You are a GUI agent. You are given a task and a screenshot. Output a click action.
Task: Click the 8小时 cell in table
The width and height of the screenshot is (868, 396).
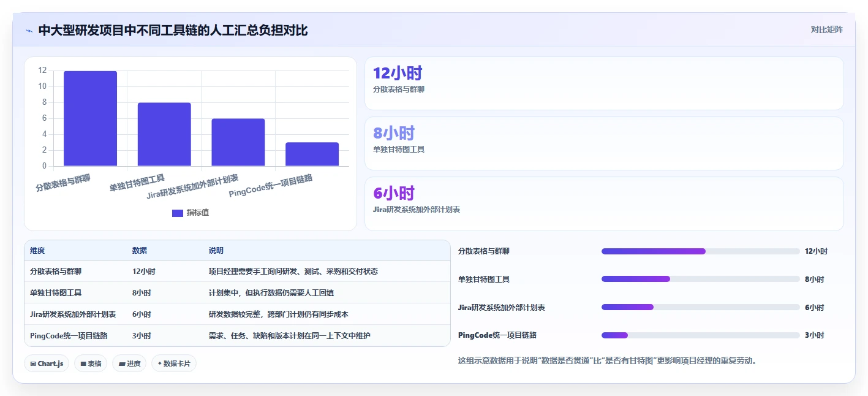click(142, 293)
